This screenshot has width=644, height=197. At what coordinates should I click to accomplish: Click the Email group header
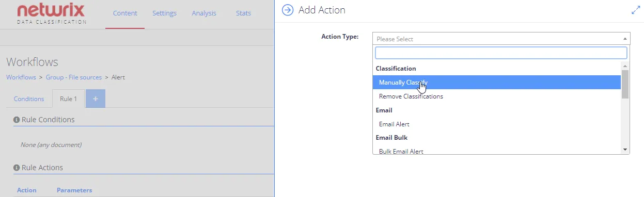(x=384, y=110)
